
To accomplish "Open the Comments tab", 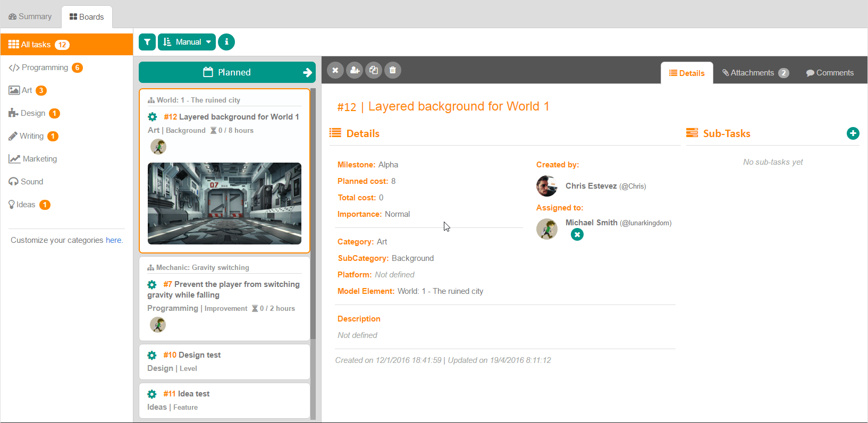I will 830,73.
